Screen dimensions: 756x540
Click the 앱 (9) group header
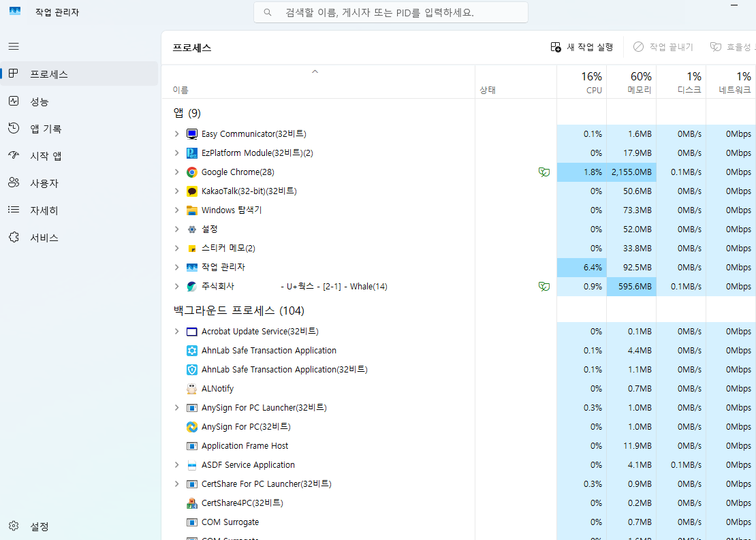(x=187, y=113)
